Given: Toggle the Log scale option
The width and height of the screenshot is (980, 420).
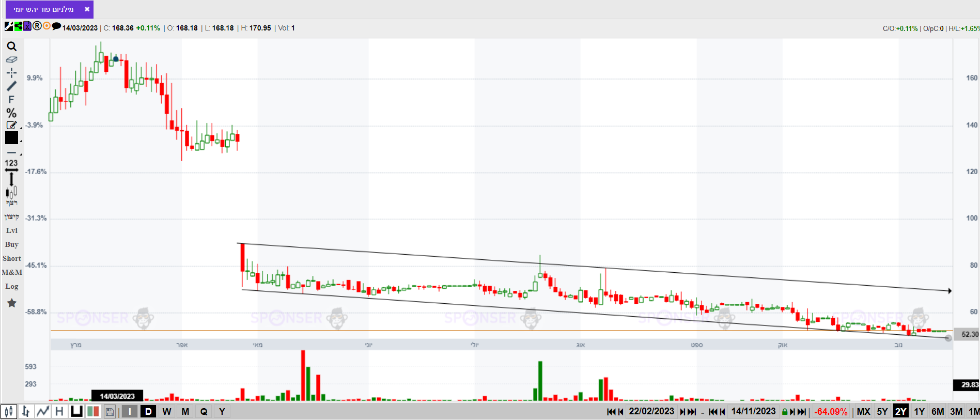Looking at the screenshot, I should tap(11, 286).
